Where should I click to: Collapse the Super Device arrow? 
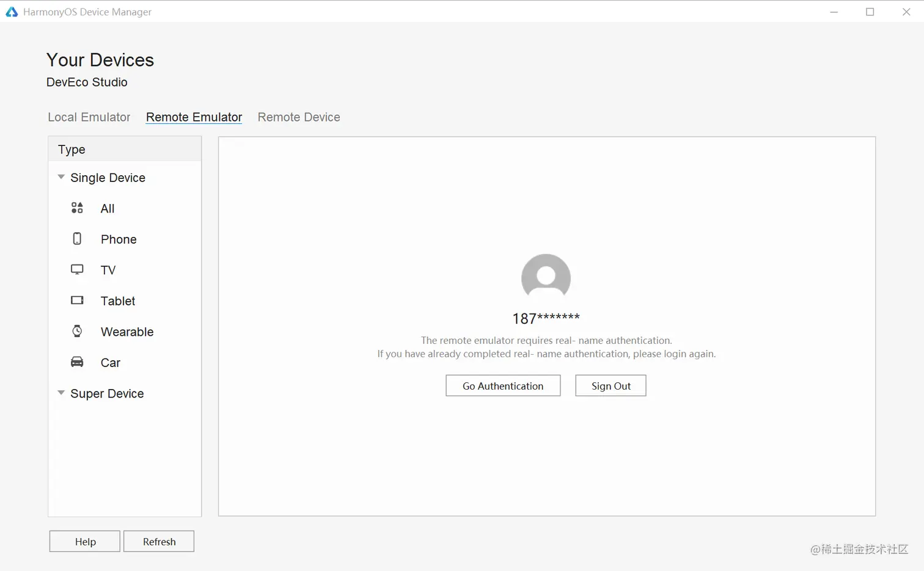[x=61, y=393]
